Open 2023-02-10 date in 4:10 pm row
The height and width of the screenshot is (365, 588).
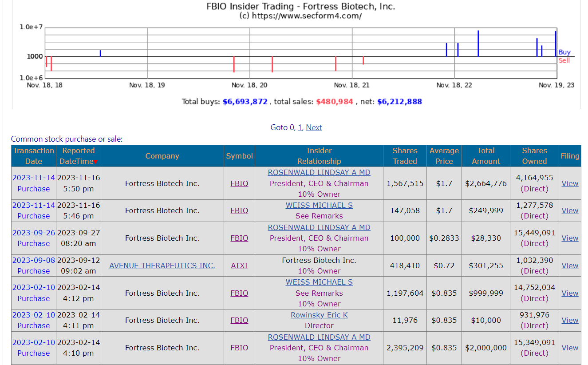pyautogui.click(x=34, y=342)
